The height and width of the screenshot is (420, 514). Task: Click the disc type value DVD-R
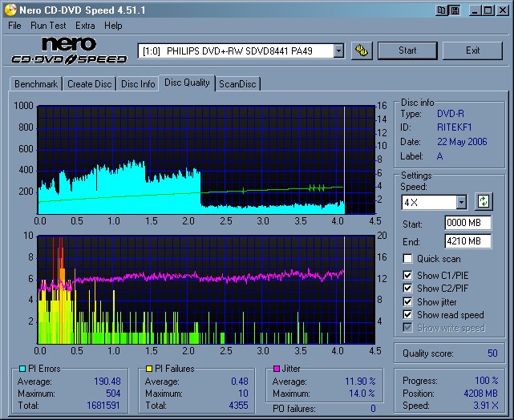click(x=451, y=114)
